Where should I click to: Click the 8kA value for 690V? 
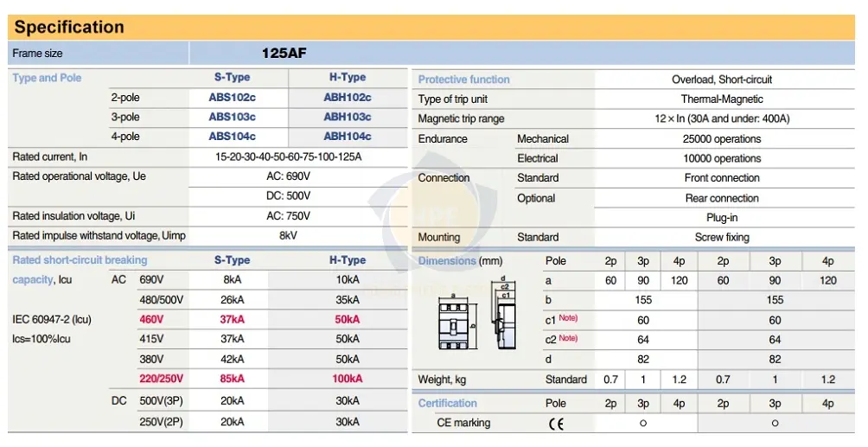click(x=232, y=280)
